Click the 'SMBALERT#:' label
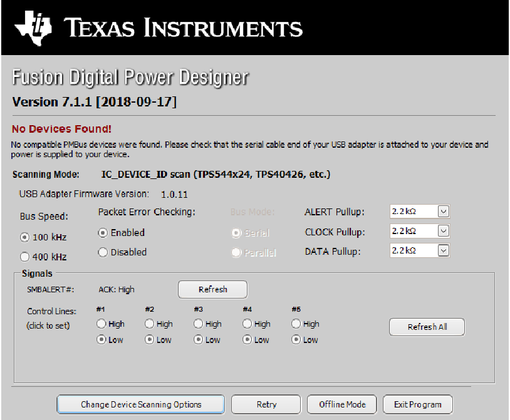Viewport: 510px width, 420px height. click(x=50, y=289)
